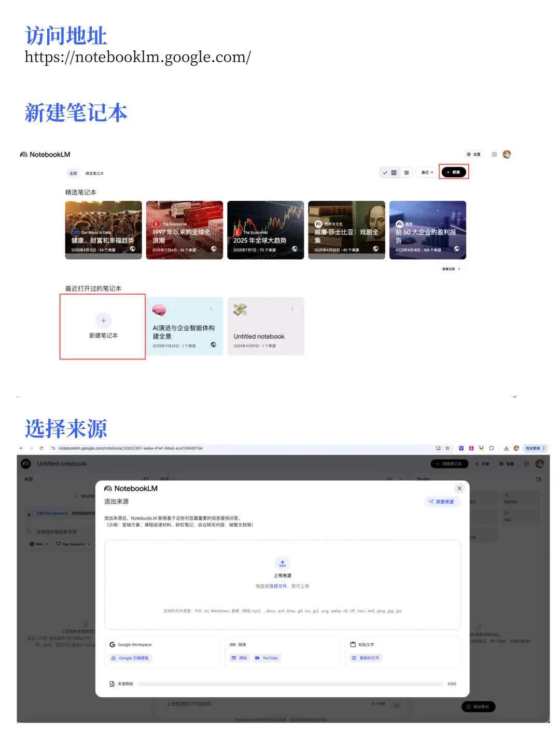Viewport: 560px width, 747px height.
Task: Switch to list view layout
Action: [407, 172]
